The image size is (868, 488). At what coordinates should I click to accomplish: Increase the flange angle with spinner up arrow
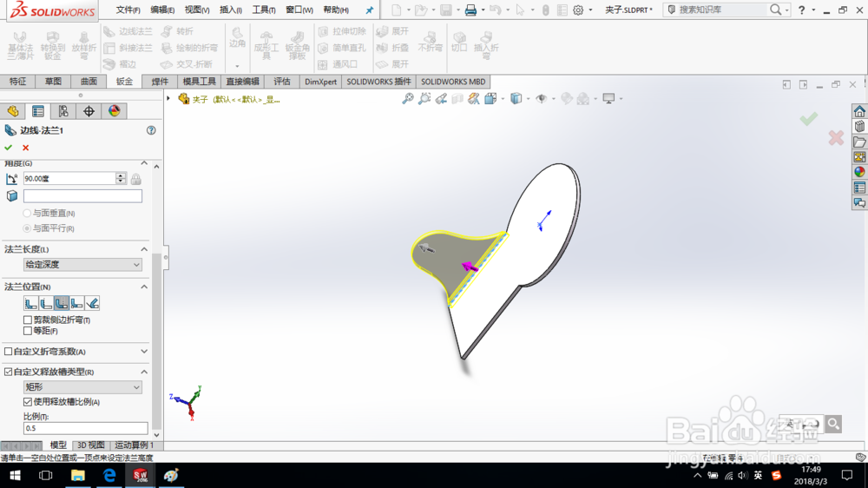point(121,175)
